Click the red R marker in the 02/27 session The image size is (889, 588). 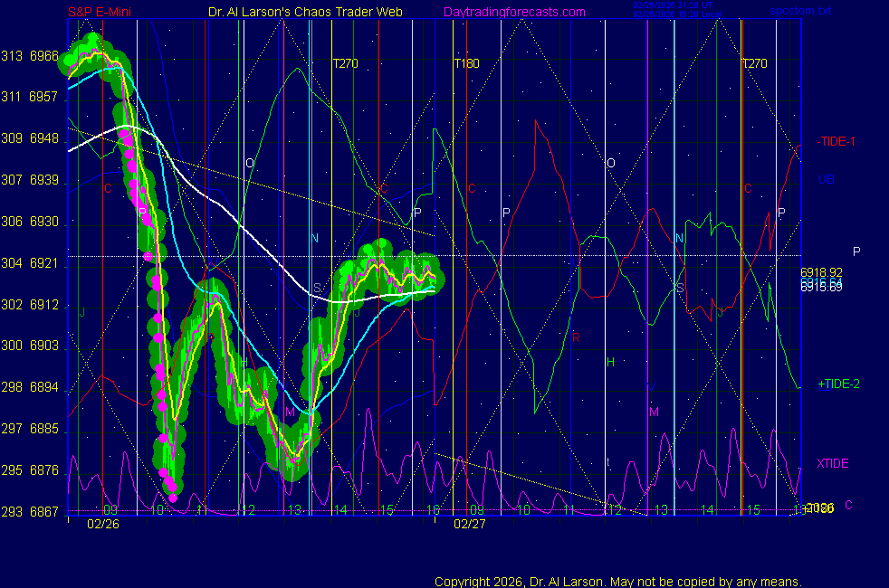tap(576, 337)
